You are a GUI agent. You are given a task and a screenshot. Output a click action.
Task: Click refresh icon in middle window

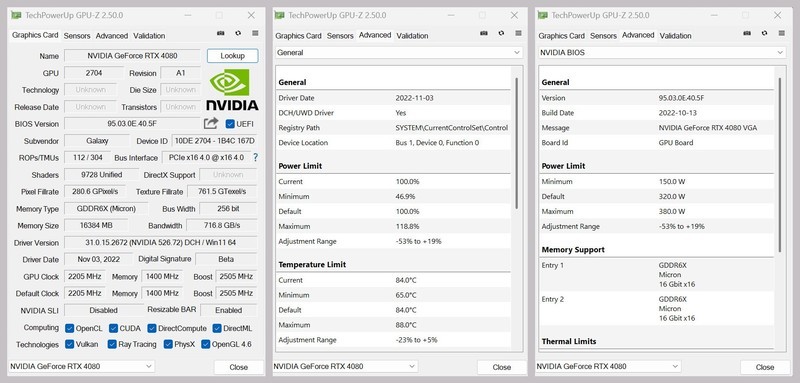tap(501, 33)
